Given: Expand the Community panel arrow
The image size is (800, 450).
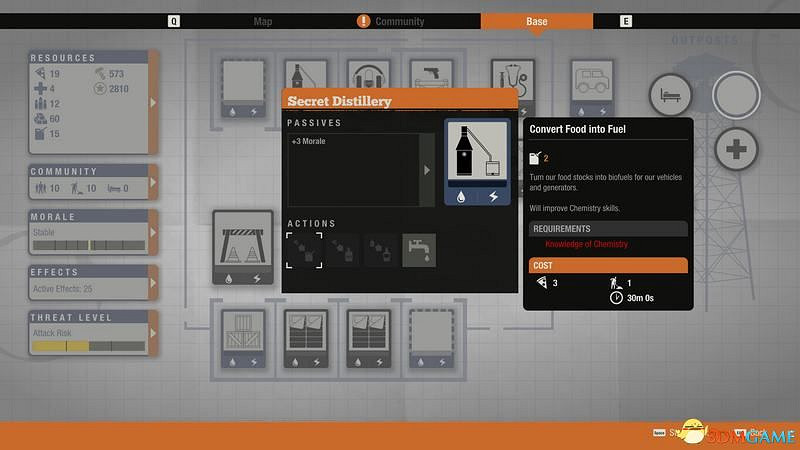Looking at the screenshot, I should point(153,182).
